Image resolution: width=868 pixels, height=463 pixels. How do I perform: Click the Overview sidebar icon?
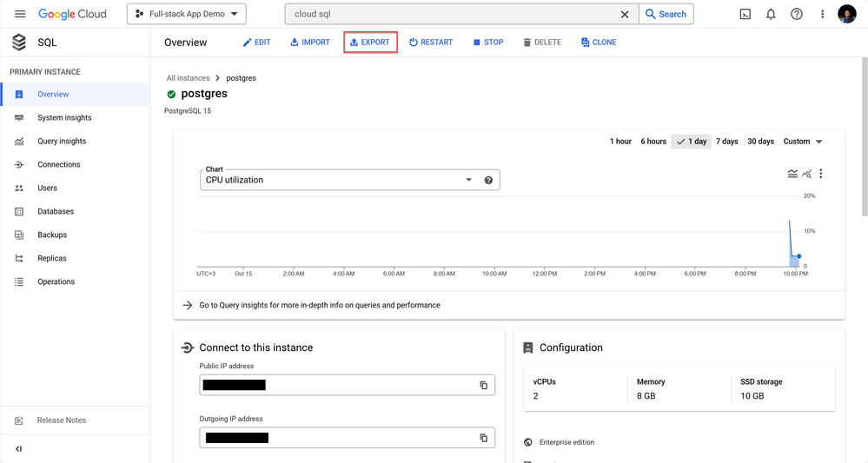point(19,95)
